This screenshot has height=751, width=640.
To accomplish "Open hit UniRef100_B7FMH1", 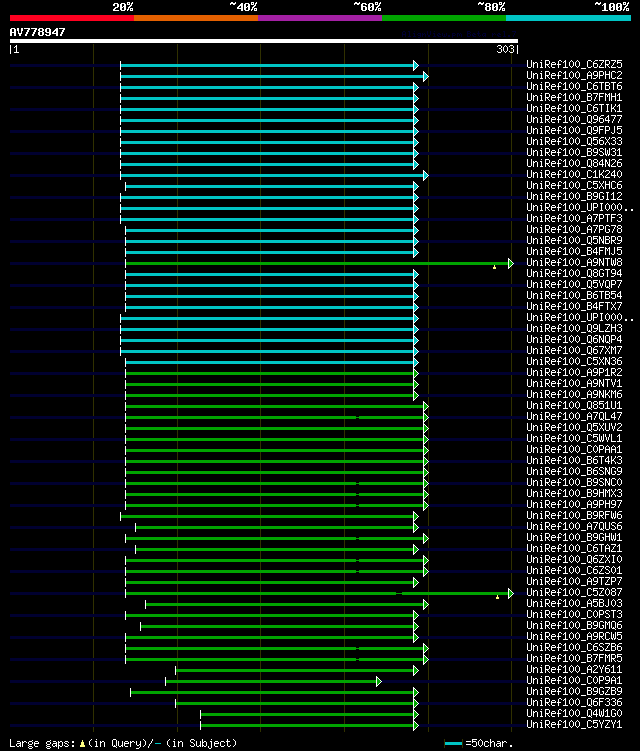I will 574,97.
